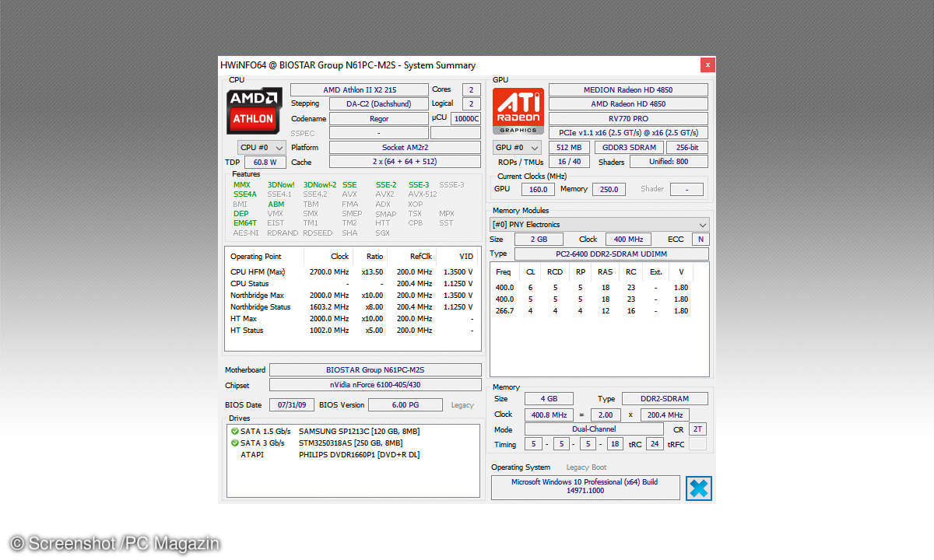Screen dimensions: 934x560
Task: Click the SSE4A feature label
Action: [245, 194]
